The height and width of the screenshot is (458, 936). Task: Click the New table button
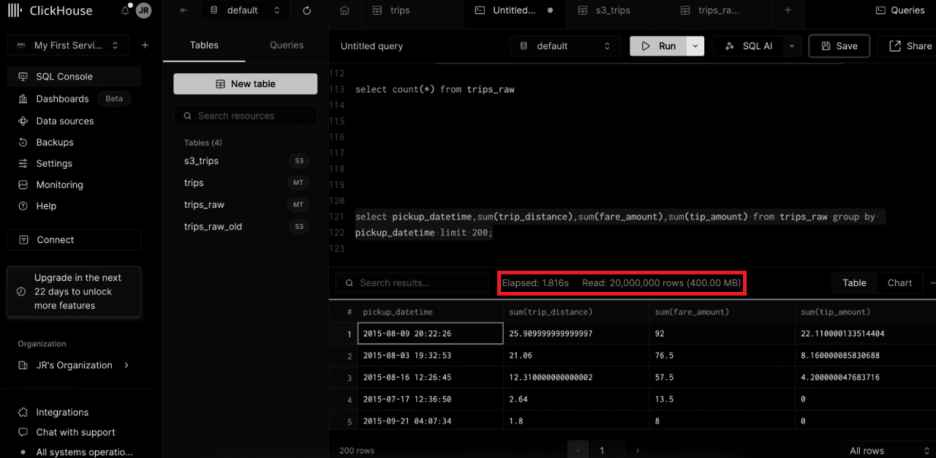(245, 84)
